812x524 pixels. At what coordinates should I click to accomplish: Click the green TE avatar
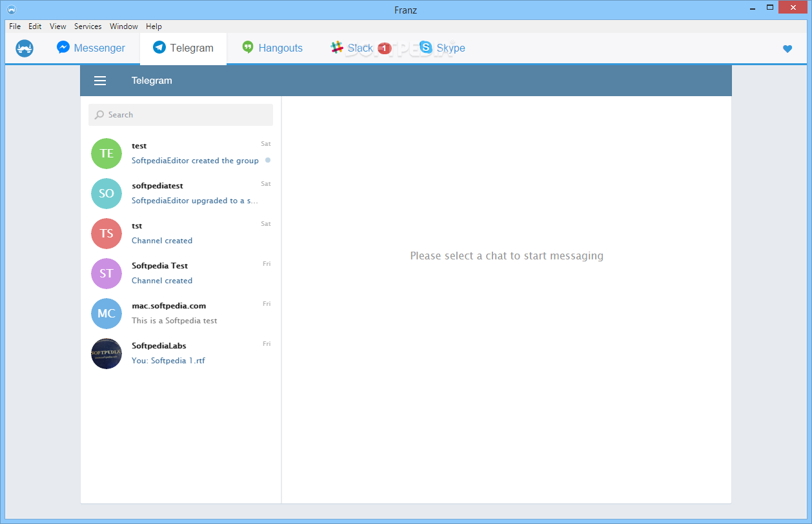click(107, 154)
